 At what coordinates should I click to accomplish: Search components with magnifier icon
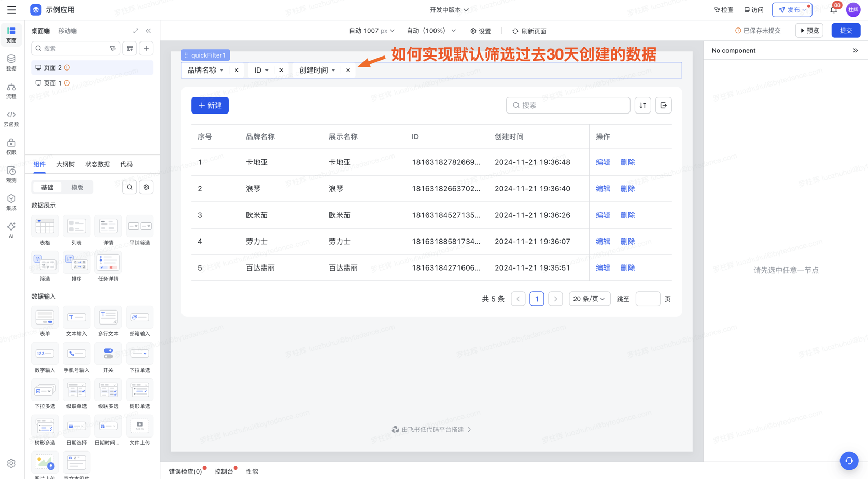130,187
